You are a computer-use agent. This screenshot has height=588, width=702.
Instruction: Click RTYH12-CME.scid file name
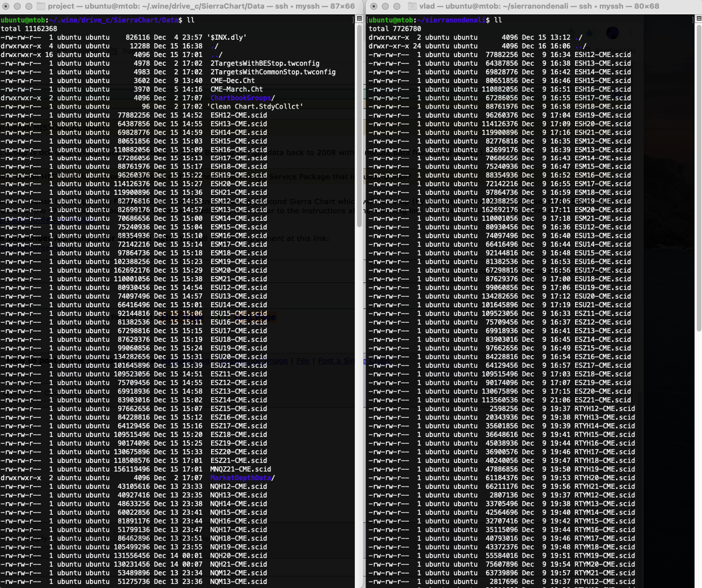[x=605, y=409]
